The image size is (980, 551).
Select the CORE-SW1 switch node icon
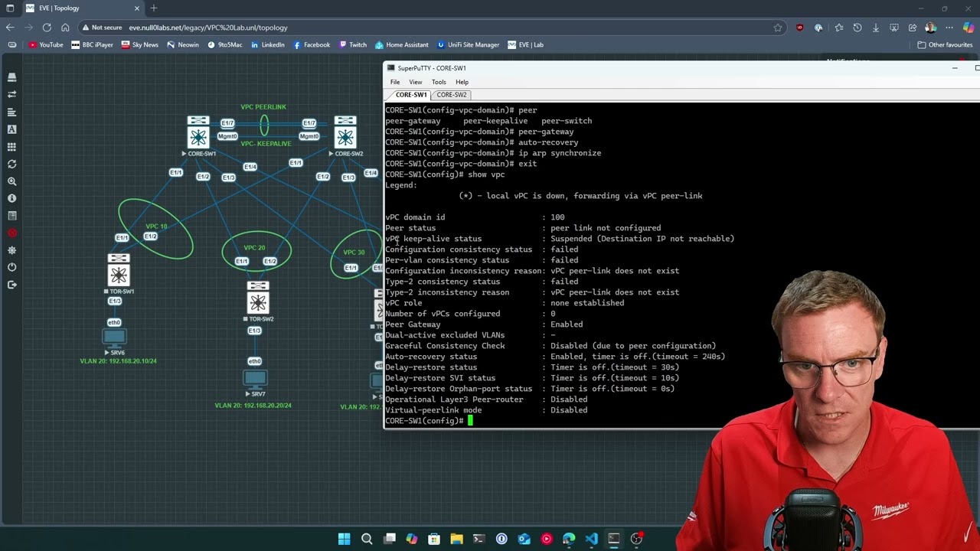pyautogui.click(x=198, y=132)
